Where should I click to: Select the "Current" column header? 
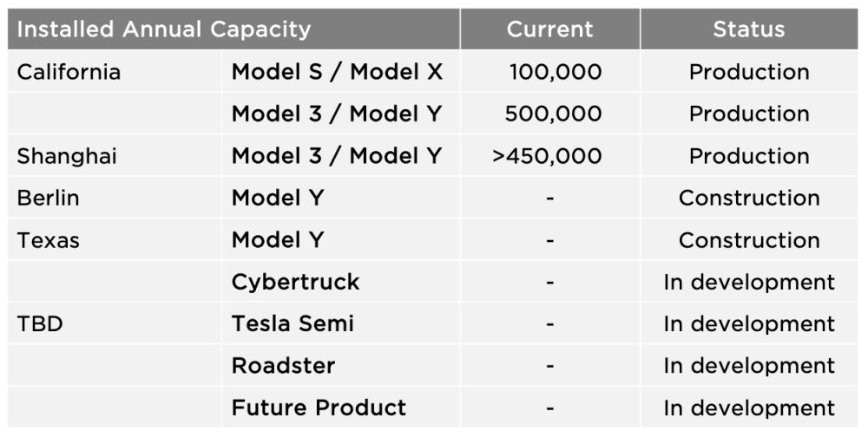click(549, 29)
